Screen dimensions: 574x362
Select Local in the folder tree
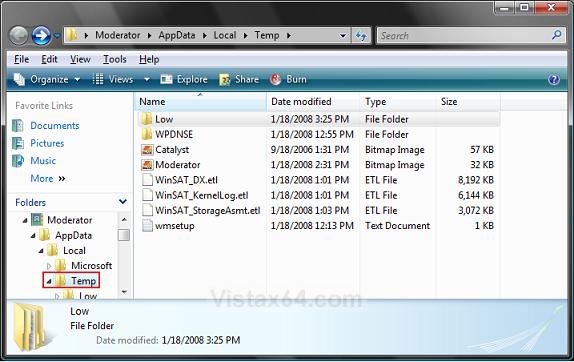(74, 250)
